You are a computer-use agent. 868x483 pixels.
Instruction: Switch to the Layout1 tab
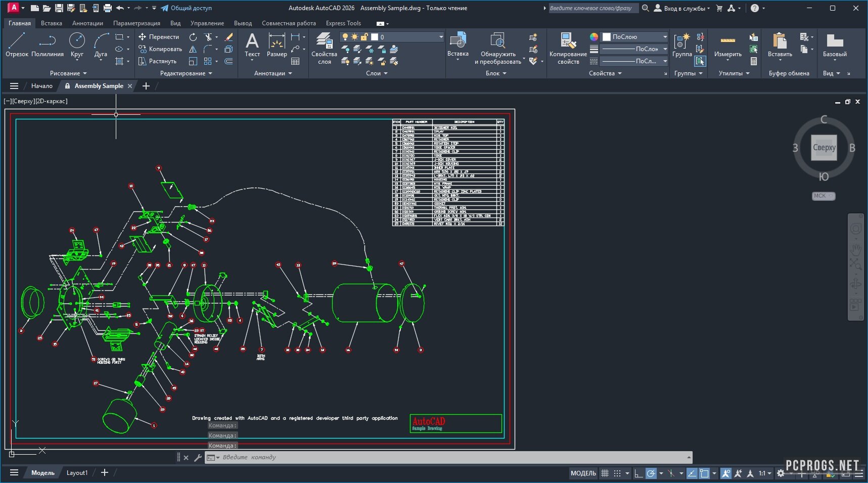coord(77,473)
